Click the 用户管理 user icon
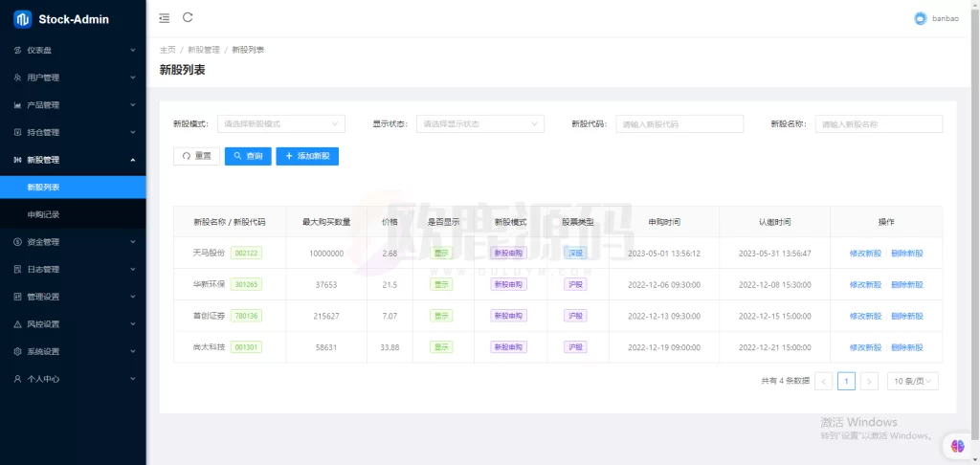The width and height of the screenshot is (980, 465). click(17, 77)
